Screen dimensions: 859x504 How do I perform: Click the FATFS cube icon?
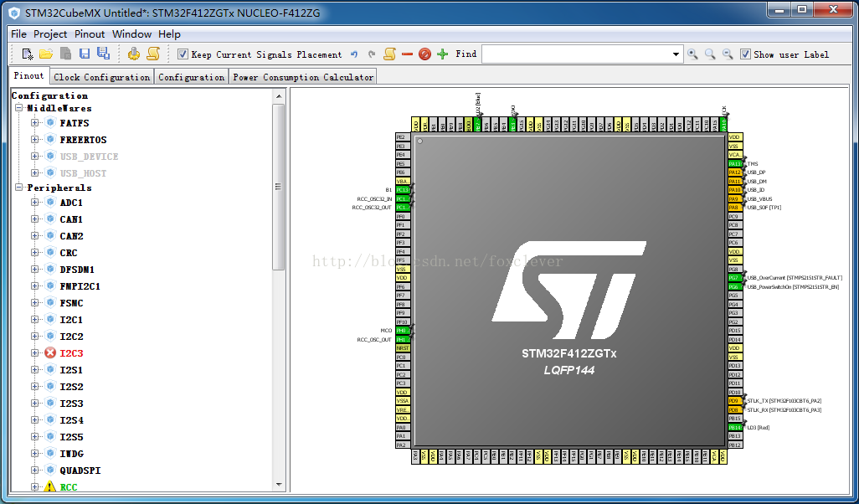click(50, 123)
